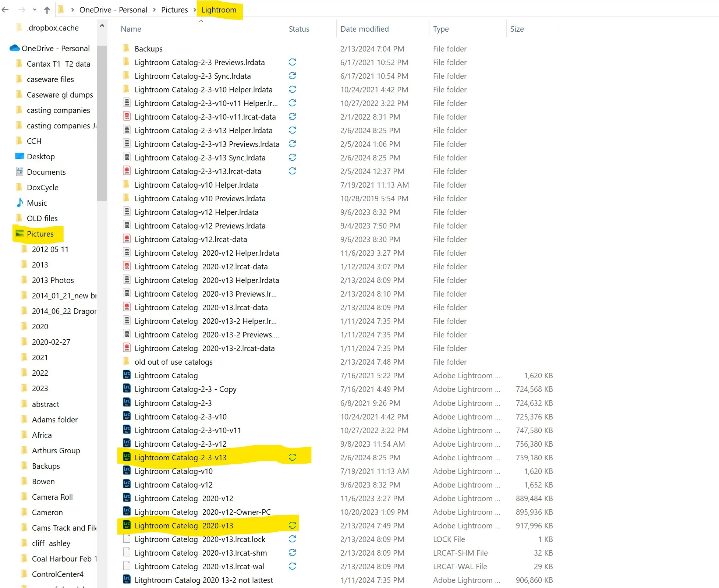This screenshot has width=719, height=588.
Task: Click the Up one level arrow
Action: click(47, 10)
